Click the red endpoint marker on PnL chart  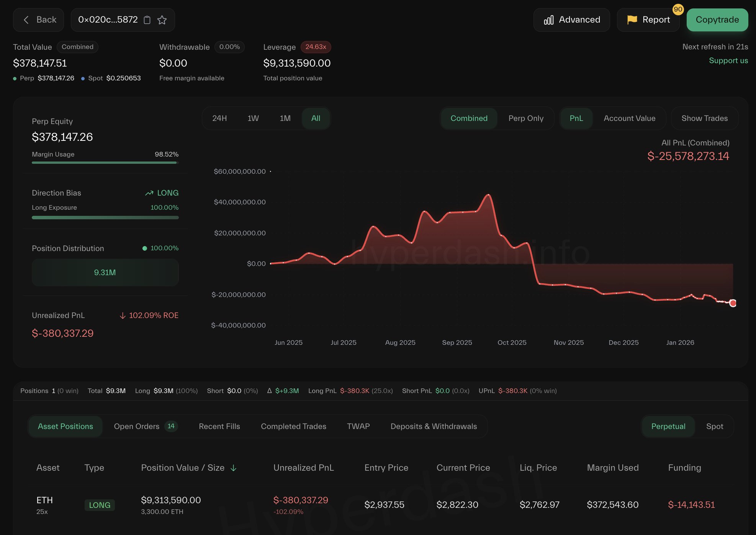pos(733,303)
